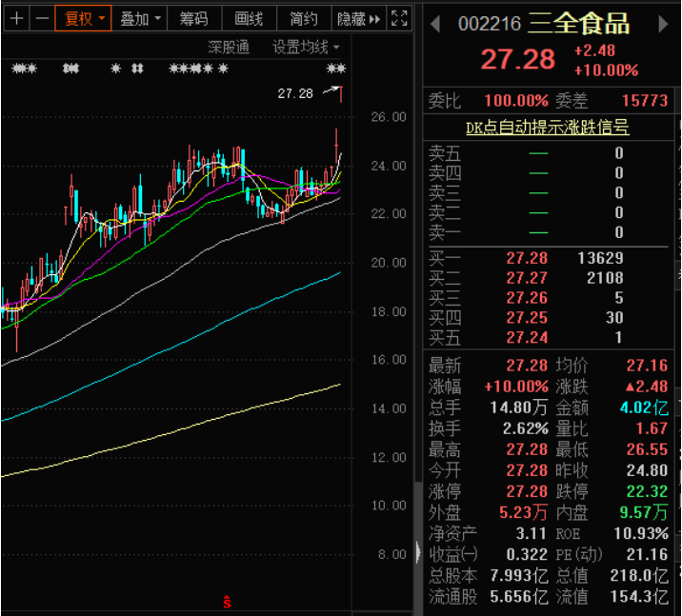Screen dimensions: 682x616
Task: Click the 深股通 label
Action: pos(229,47)
